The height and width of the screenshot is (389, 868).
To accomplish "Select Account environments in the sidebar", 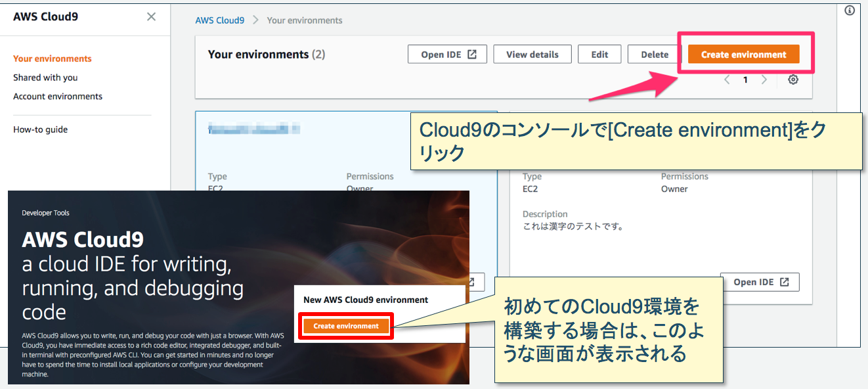I will pos(58,97).
